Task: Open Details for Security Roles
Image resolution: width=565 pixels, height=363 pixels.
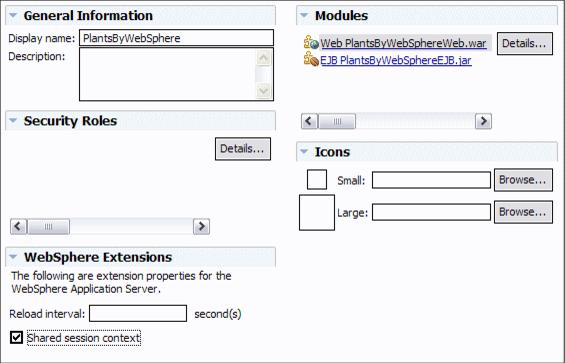Action: [243, 149]
